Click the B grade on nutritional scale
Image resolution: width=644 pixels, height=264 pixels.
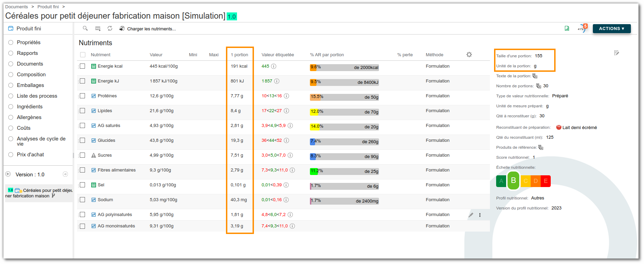(513, 180)
